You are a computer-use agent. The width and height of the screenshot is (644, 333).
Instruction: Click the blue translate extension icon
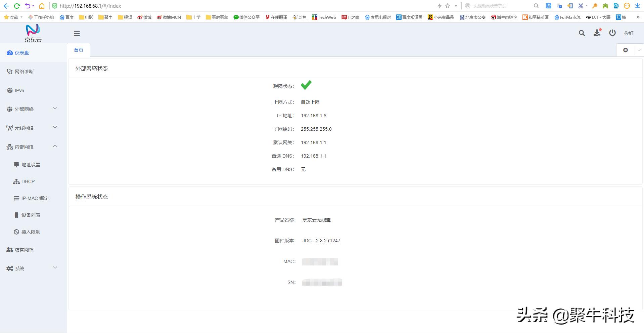[x=548, y=6]
